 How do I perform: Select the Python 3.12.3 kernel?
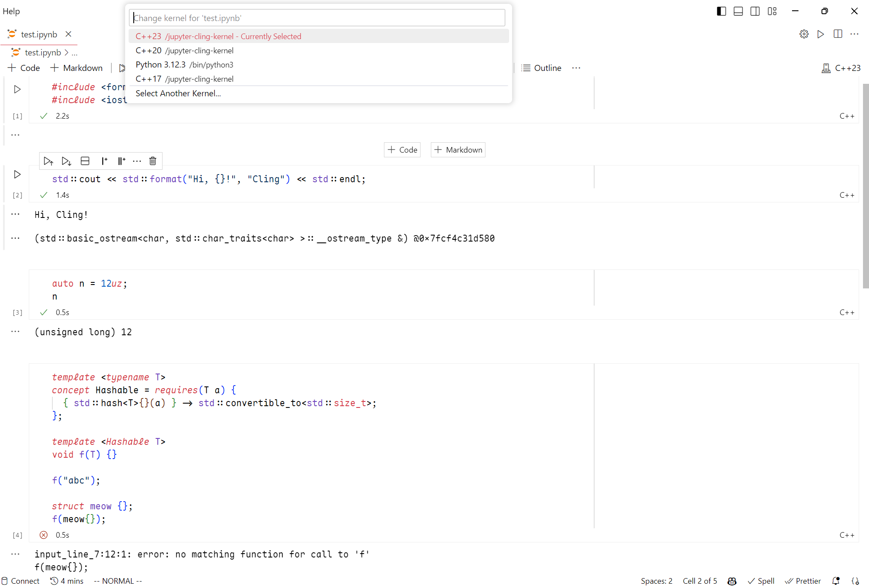[184, 64]
